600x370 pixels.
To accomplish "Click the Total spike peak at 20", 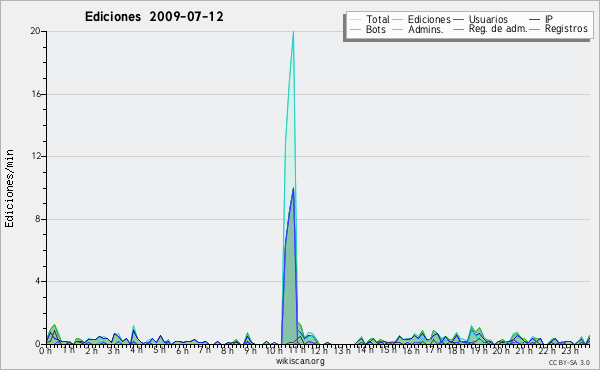I will (293, 32).
